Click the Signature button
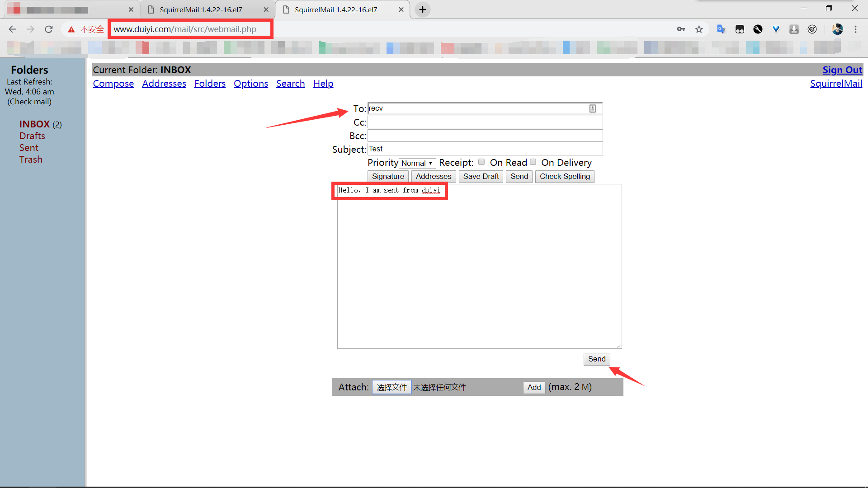 click(x=388, y=176)
